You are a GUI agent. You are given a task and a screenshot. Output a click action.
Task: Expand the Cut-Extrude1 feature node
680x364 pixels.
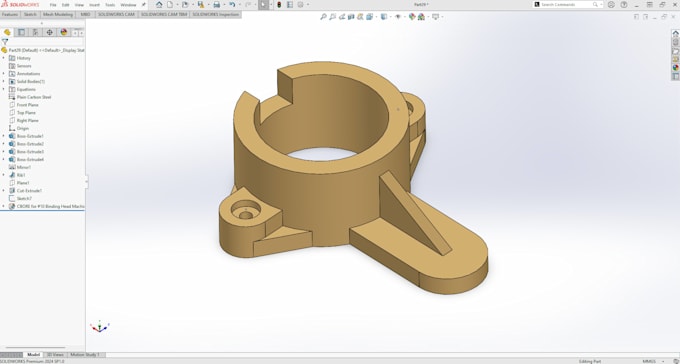pos(4,190)
